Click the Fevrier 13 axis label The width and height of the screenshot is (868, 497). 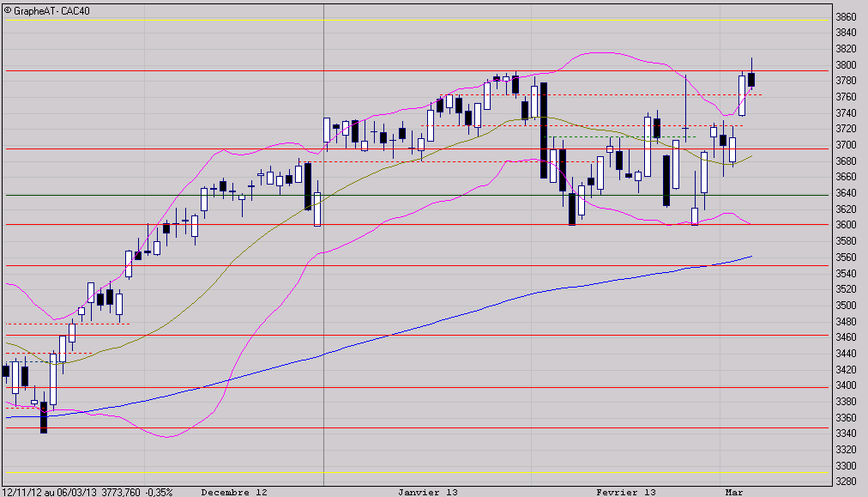click(626, 492)
